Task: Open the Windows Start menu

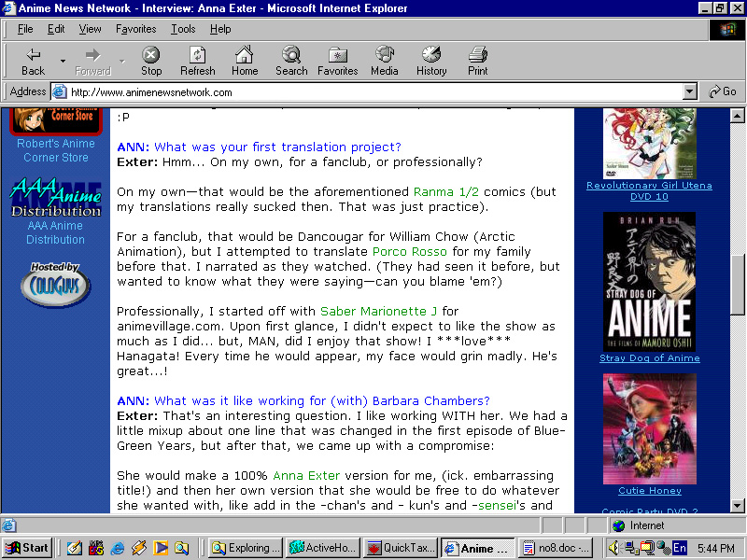Action: (27, 548)
